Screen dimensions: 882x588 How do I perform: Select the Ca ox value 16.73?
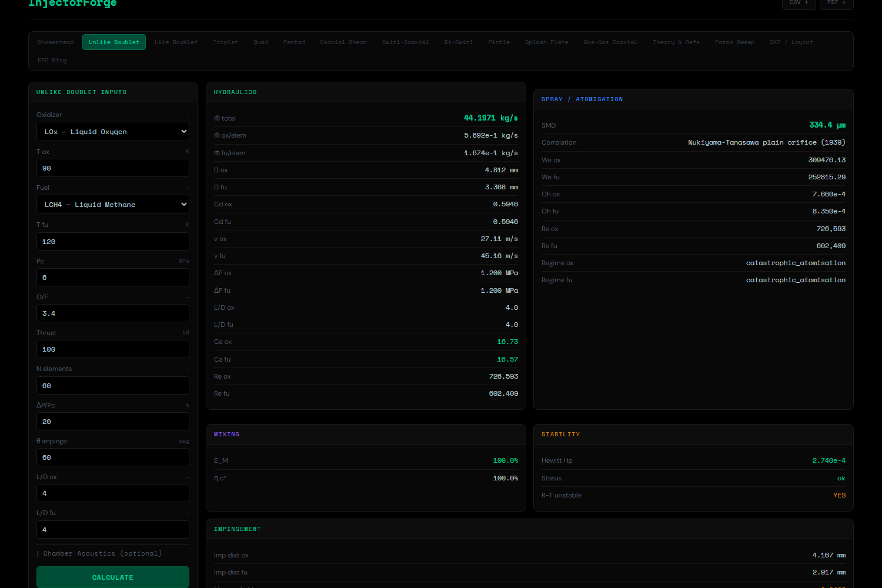tap(507, 342)
